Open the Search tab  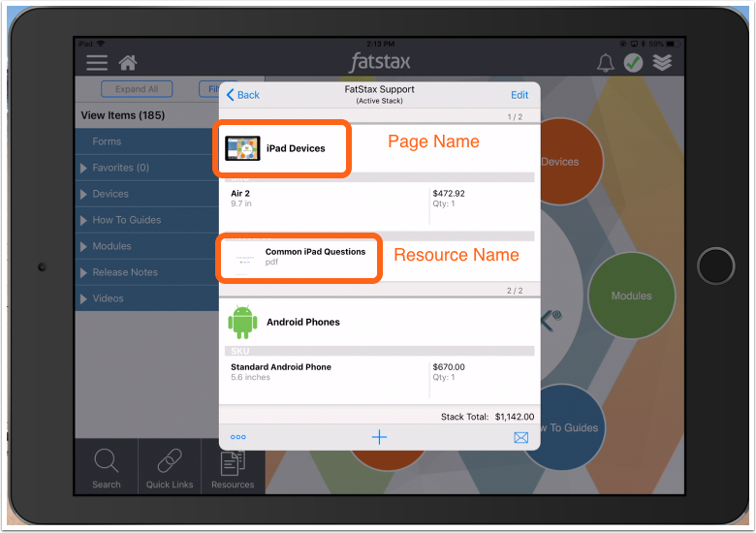point(107,467)
